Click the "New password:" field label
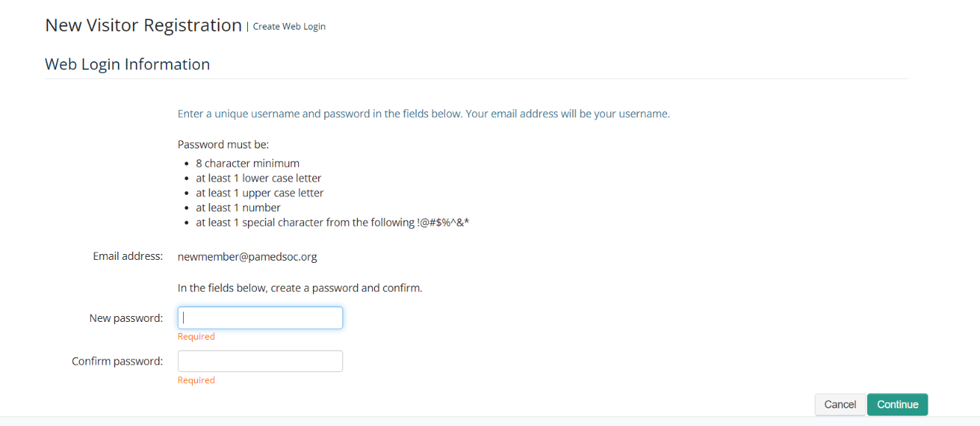Image resolution: width=980 pixels, height=426 pixels. [126, 318]
